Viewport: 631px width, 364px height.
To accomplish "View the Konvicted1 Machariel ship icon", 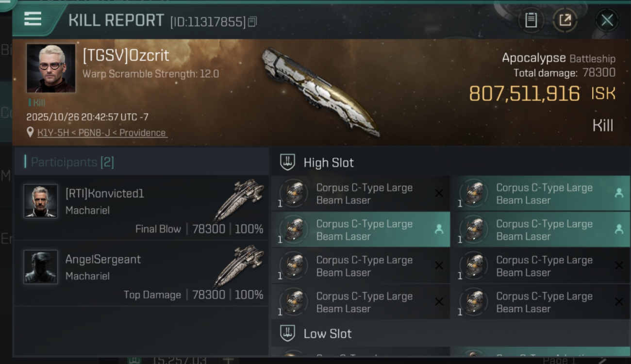I will pos(240,198).
